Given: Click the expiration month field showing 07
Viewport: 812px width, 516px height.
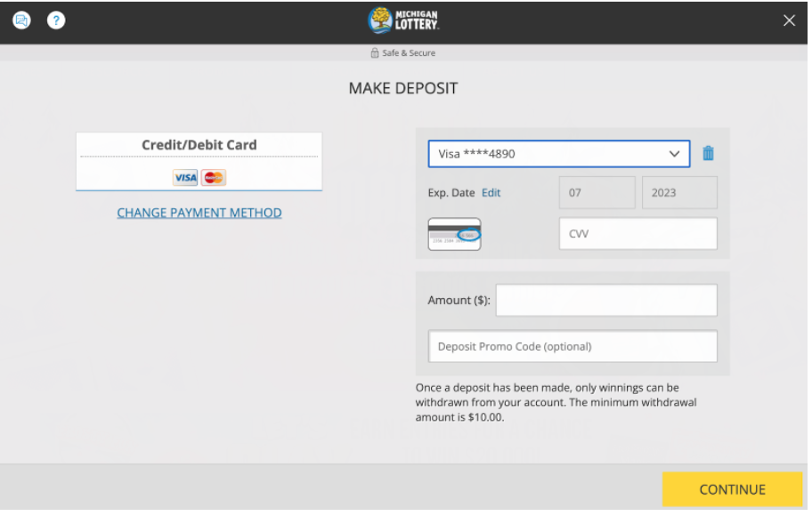Looking at the screenshot, I should tap(597, 192).
